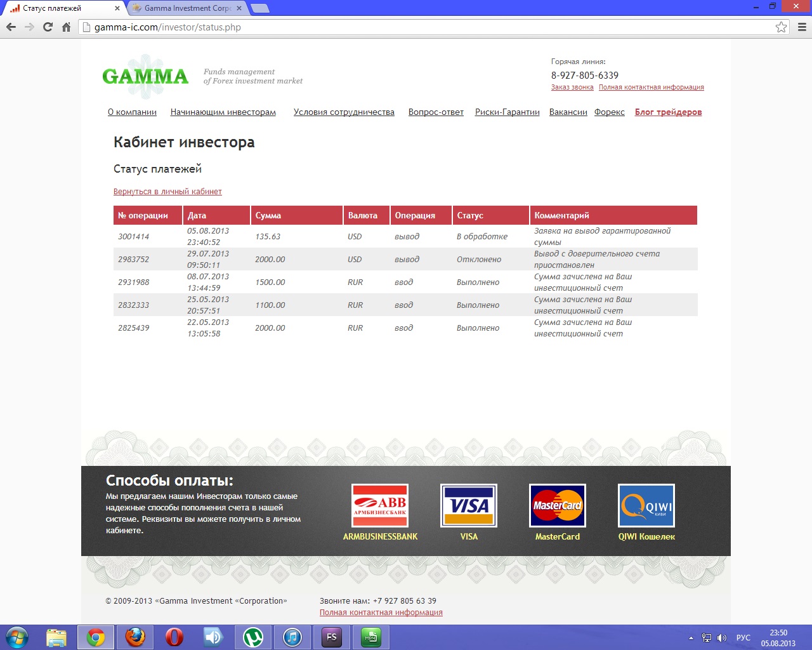Click the Заказ звонка link
This screenshot has width=812, height=650.
pyautogui.click(x=572, y=88)
